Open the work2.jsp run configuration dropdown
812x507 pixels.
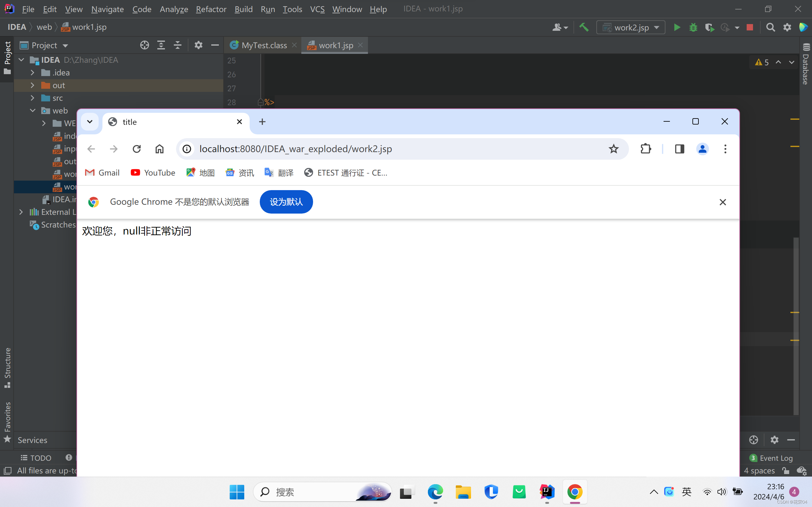click(631, 27)
